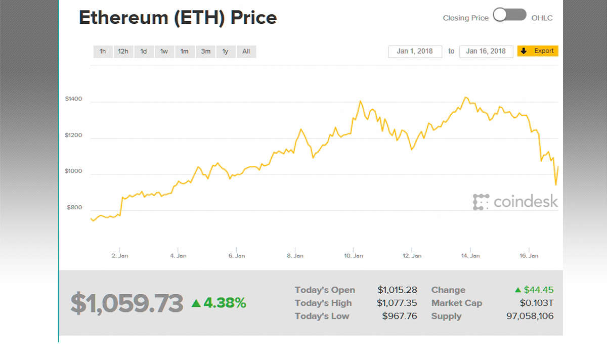The height and width of the screenshot is (364, 607).
Task: Select the 1m time range
Action: [x=185, y=51]
